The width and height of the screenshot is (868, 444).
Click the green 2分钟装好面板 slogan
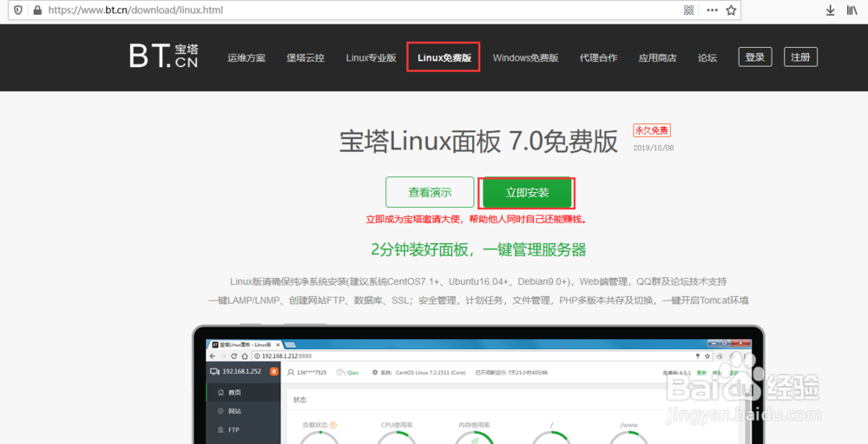click(478, 249)
